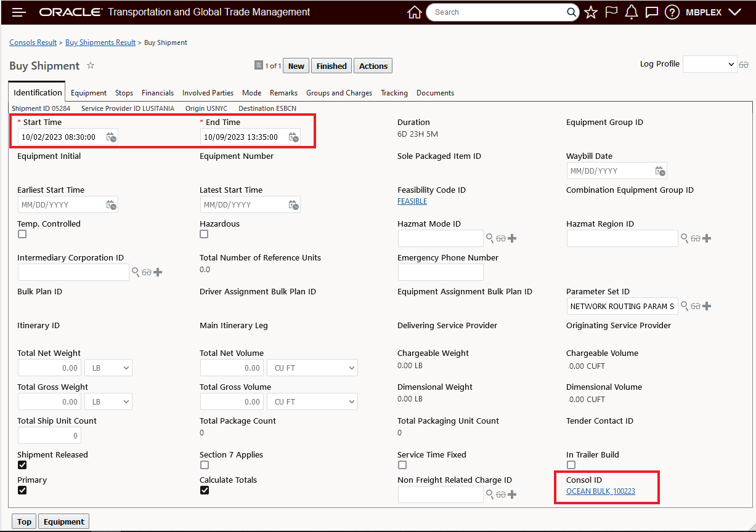View Parameter Set ID glasses icon
This screenshot has width=756, height=532.
coord(695,306)
